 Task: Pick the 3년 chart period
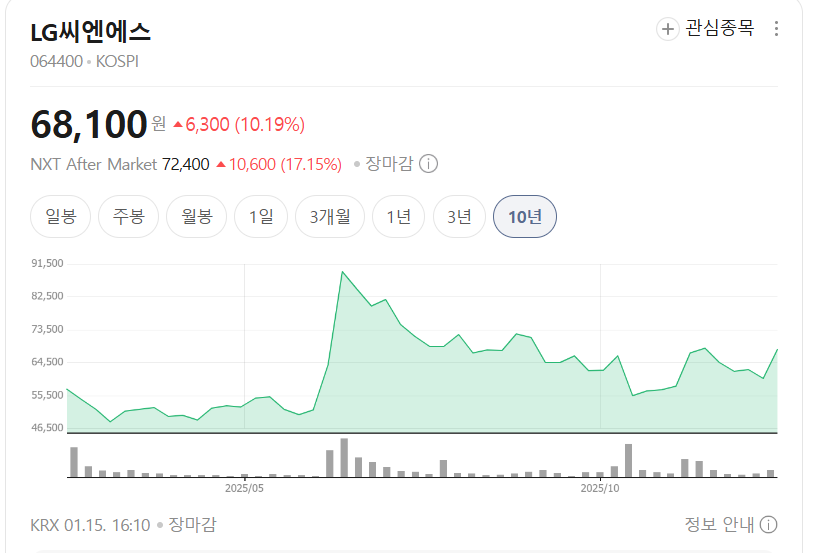click(x=459, y=217)
